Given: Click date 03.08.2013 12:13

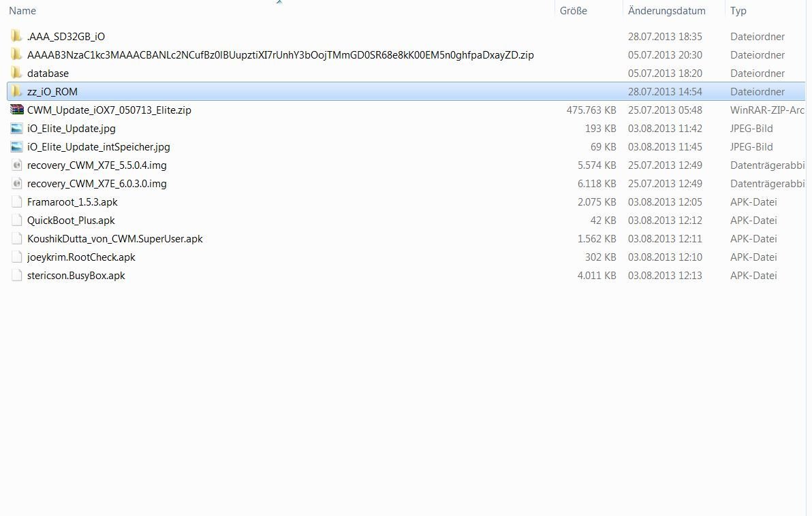Looking at the screenshot, I should coord(665,275).
